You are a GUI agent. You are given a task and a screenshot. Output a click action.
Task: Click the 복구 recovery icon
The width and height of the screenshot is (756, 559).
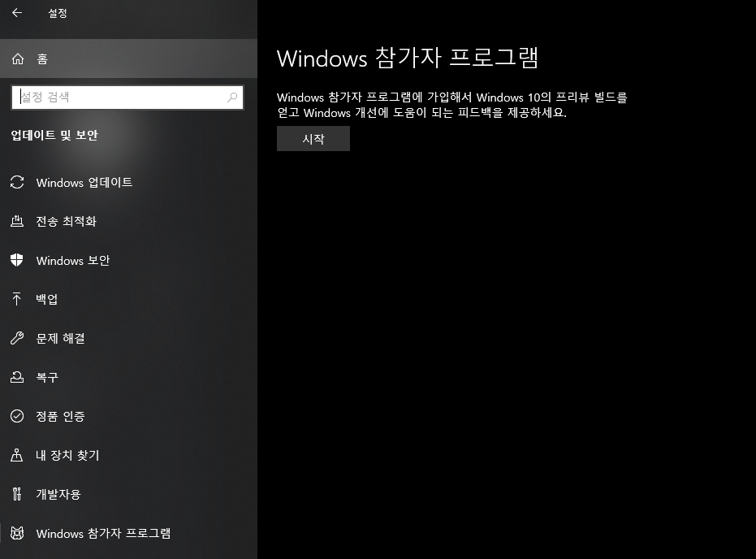17,377
